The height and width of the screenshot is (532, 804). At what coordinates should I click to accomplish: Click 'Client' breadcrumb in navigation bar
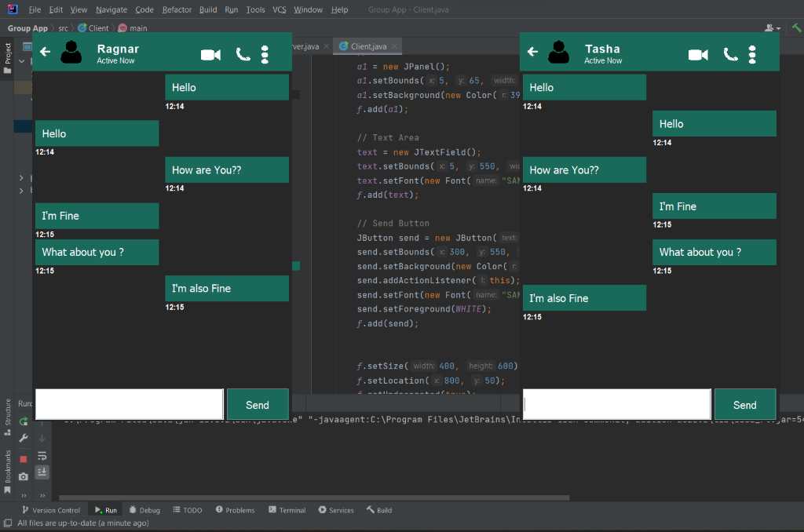click(93, 28)
